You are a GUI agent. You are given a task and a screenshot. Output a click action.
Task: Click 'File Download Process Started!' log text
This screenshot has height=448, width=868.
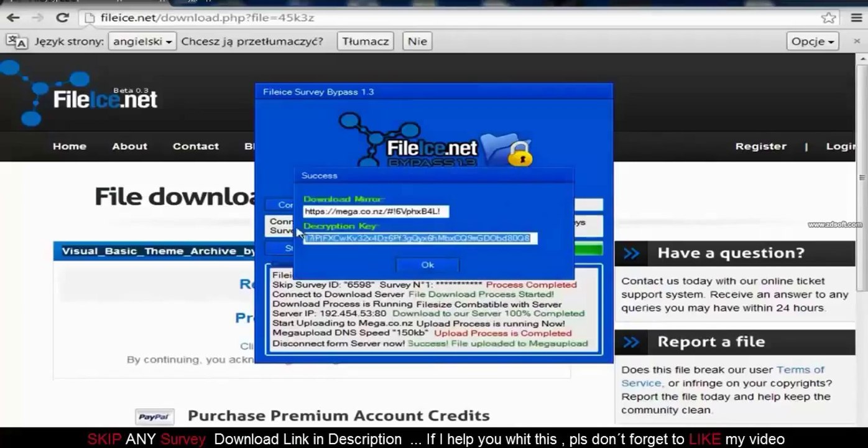coord(481,294)
